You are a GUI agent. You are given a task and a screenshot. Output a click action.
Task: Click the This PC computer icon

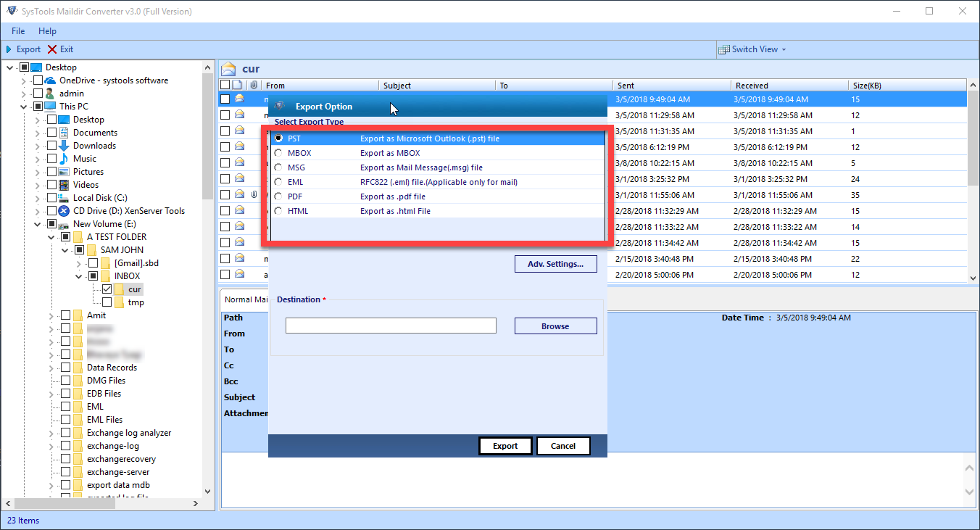coord(50,107)
